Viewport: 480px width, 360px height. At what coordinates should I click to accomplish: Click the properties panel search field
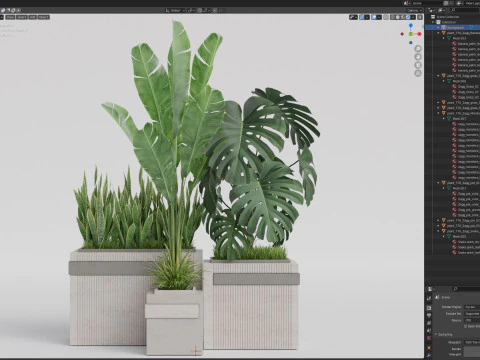pos(467,289)
